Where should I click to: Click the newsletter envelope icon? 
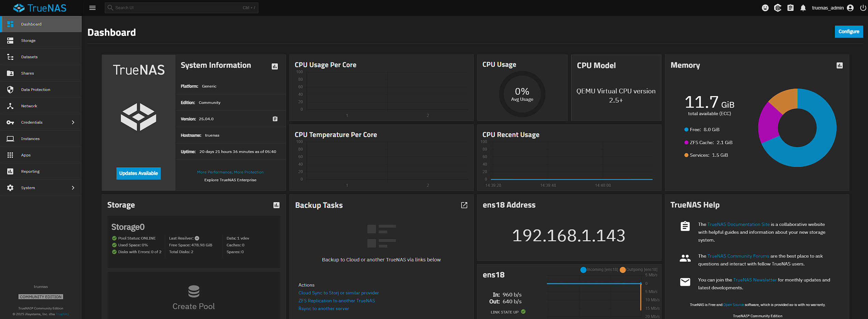pyautogui.click(x=685, y=282)
